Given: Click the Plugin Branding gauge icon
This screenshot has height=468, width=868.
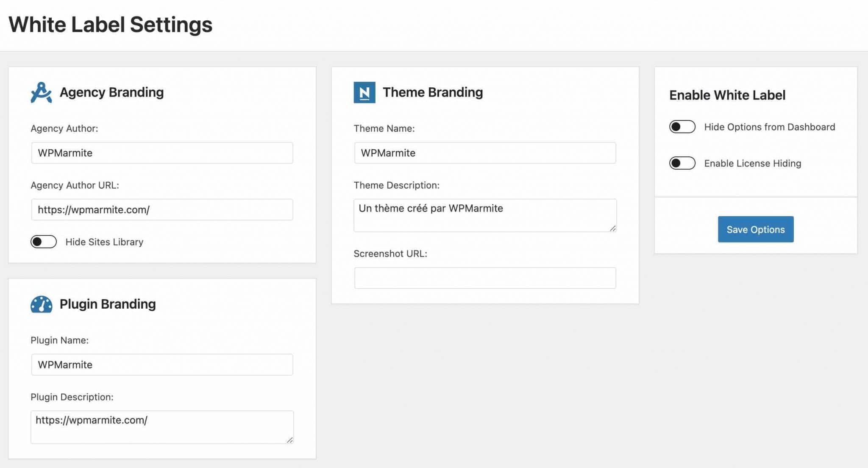Looking at the screenshot, I should coord(41,304).
